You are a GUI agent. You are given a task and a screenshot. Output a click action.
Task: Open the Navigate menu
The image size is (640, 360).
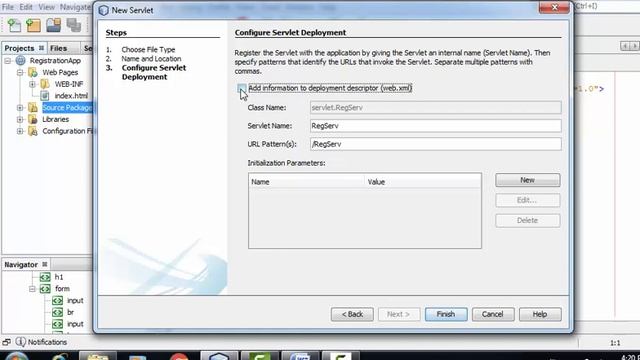[76, 7]
